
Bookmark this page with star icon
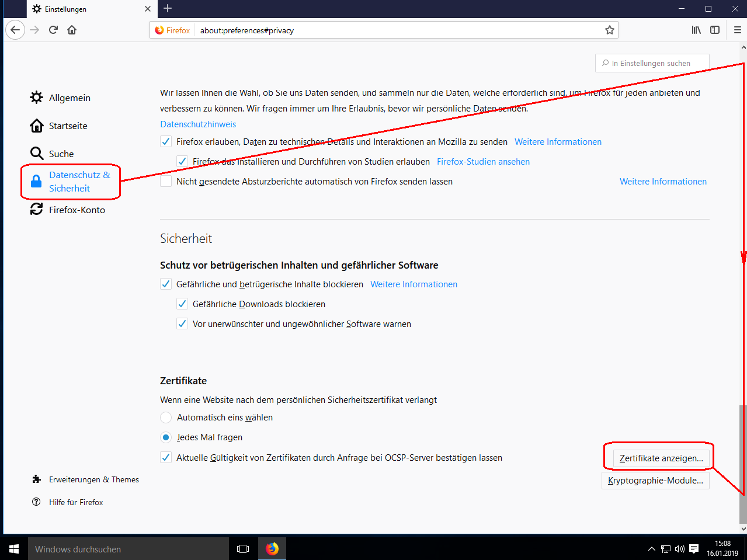pos(609,30)
